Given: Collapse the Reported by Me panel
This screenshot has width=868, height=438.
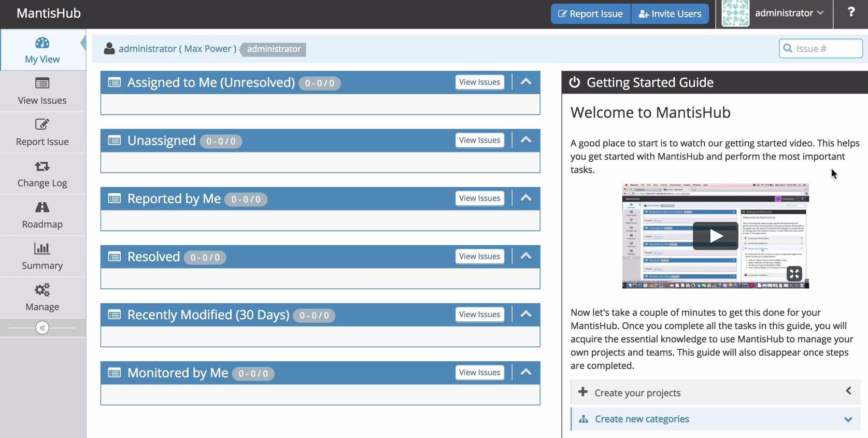Looking at the screenshot, I should 526,198.
